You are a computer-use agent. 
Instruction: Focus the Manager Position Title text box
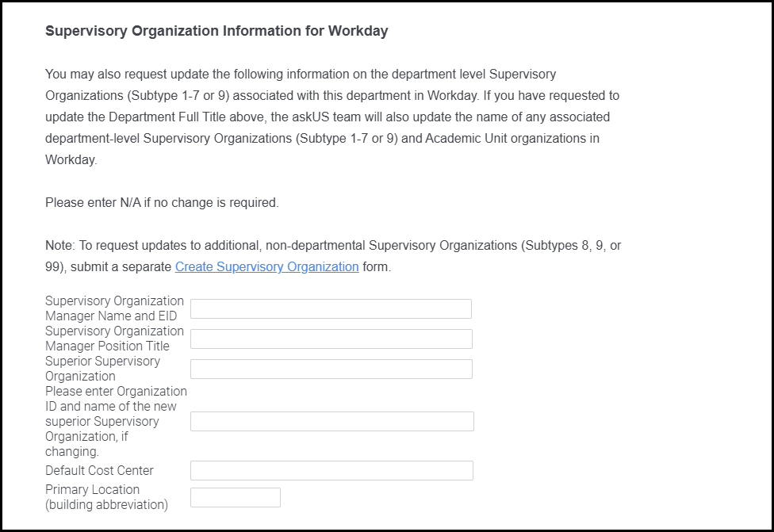(x=331, y=339)
